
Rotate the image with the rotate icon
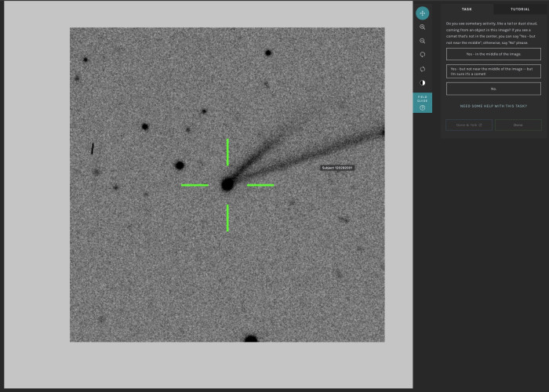pos(422,55)
